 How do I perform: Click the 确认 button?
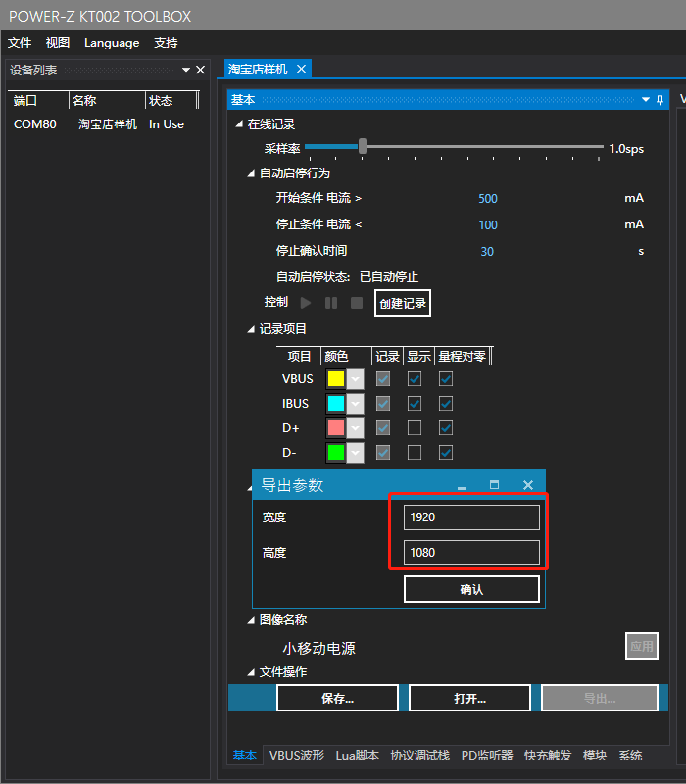pos(471,590)
